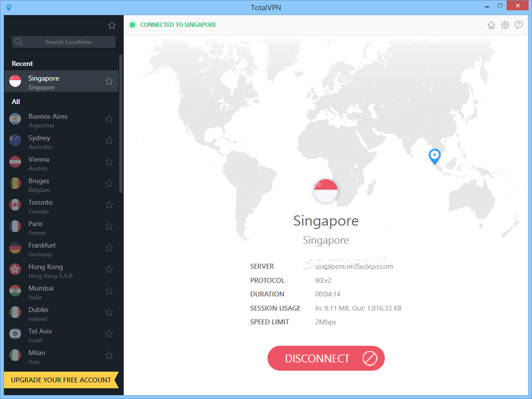Toggle Tel Aviv favorite star
532x399 pixels.
109,334
